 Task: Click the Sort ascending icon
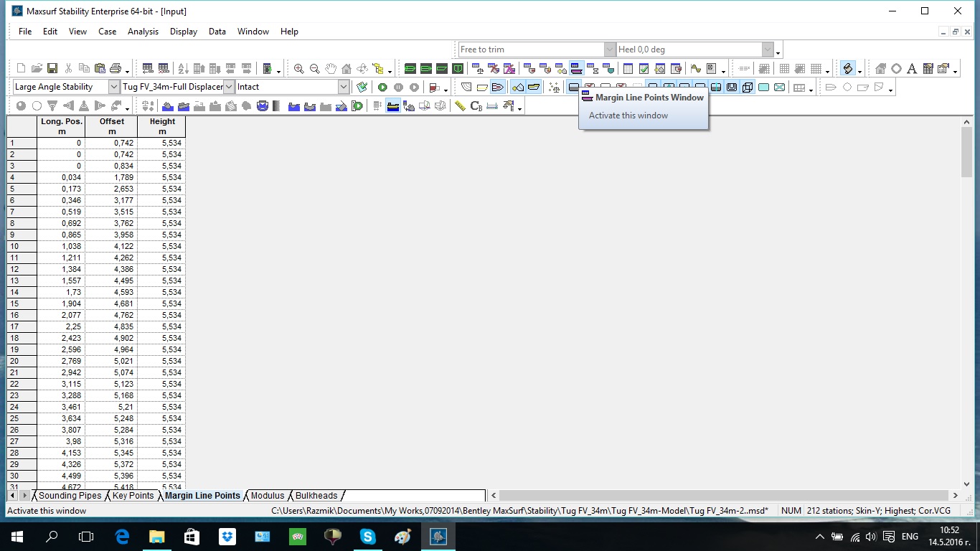(x=183, y=69)
